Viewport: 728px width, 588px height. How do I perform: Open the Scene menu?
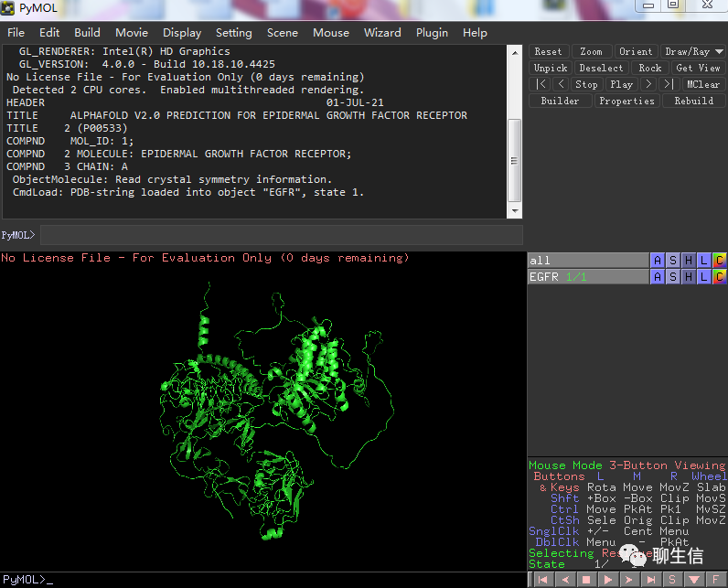(283, 33)
